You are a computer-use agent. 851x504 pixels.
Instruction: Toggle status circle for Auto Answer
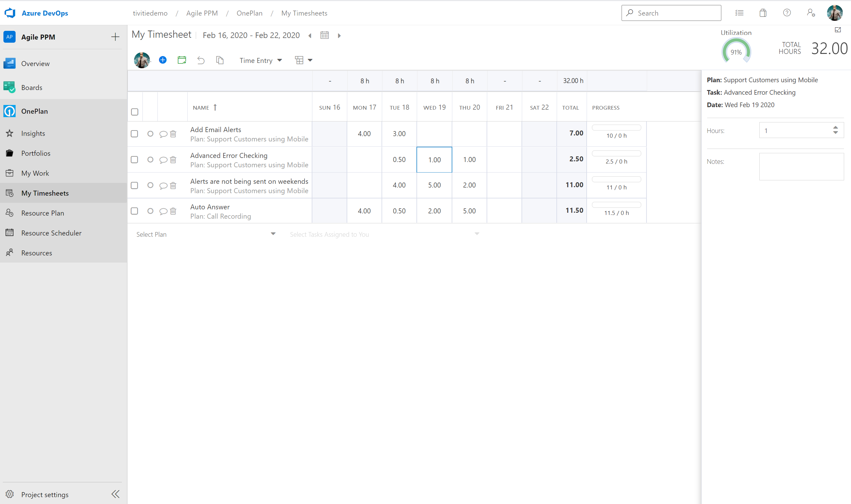150,211
